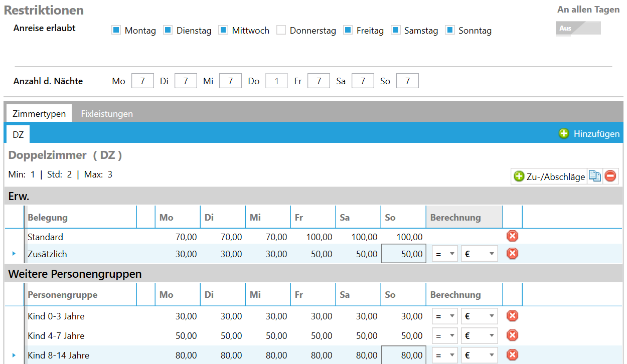Delete the Standard occupancy row
The image size is (627, 364).
click(x=512, y=236)
